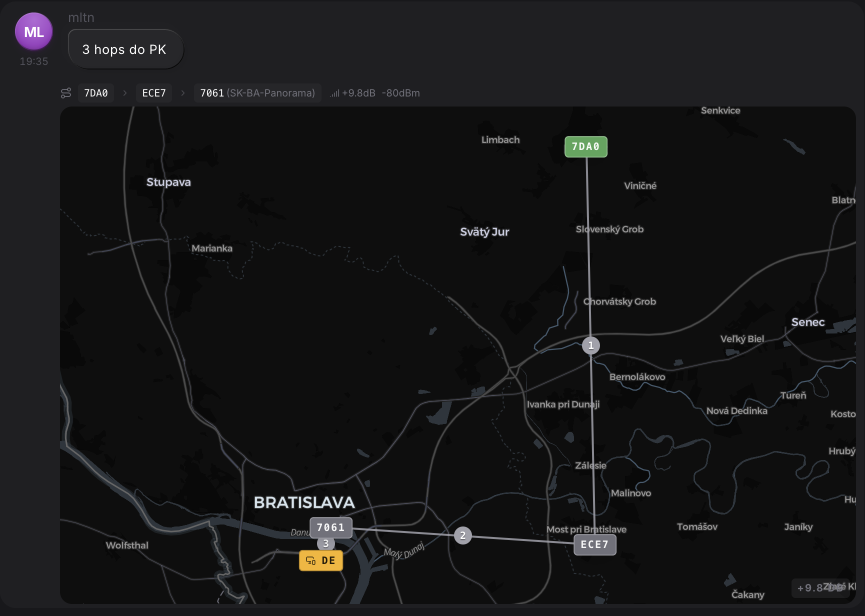Click the mltn username label

tap(81, 17)
